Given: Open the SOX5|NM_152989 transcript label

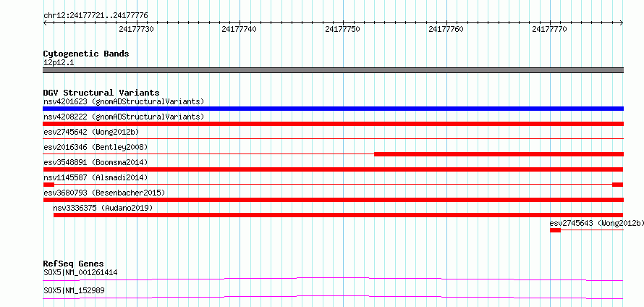Looking at the screenshot, I should coord(74,290).
